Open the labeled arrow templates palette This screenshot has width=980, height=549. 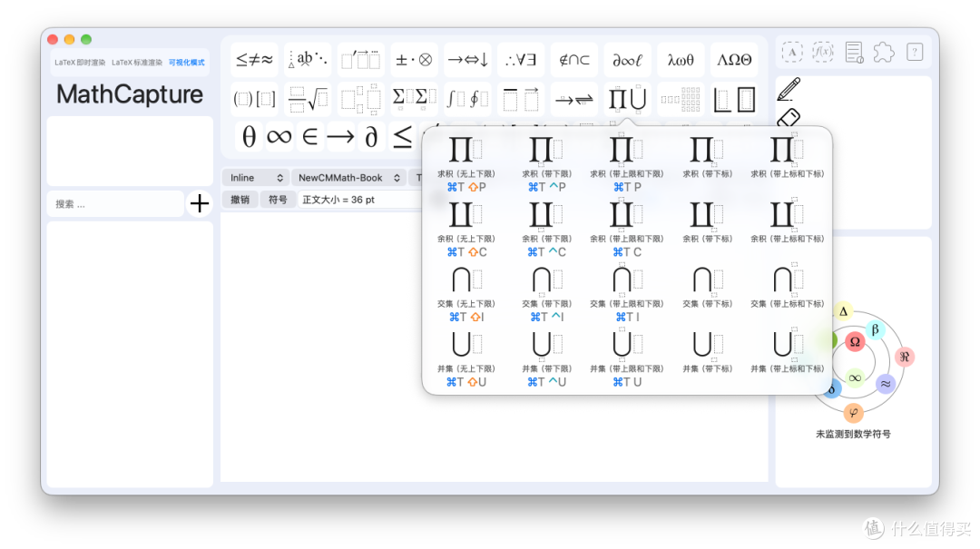click(574, 99)
